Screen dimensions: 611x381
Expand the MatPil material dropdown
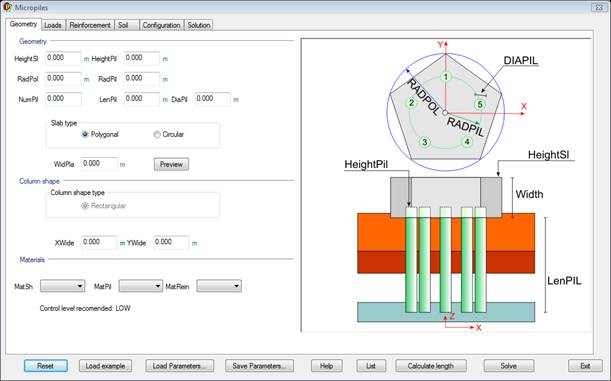point(141,286)
